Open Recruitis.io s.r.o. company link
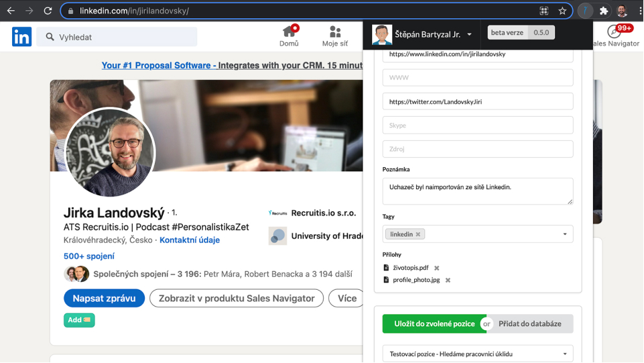Viewport: 644px width, 363px height. (x=324, y=213)
